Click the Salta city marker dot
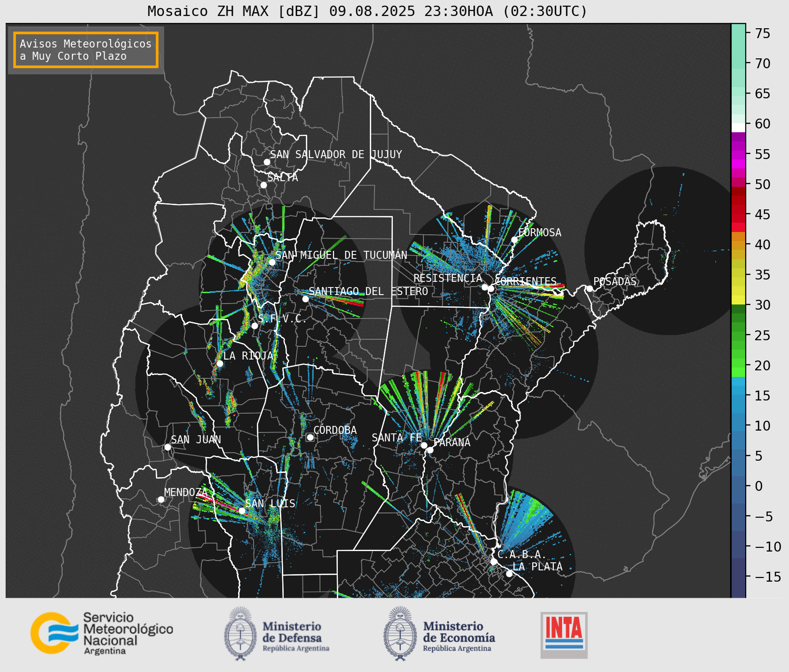This screenshot has height=672, width=789. [x=263, y=185]
